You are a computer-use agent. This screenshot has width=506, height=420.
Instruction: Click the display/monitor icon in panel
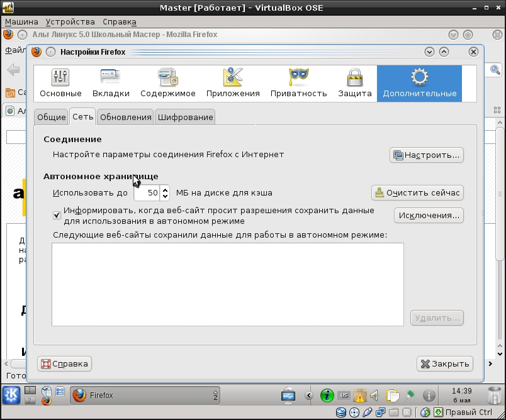pos(288,395)
